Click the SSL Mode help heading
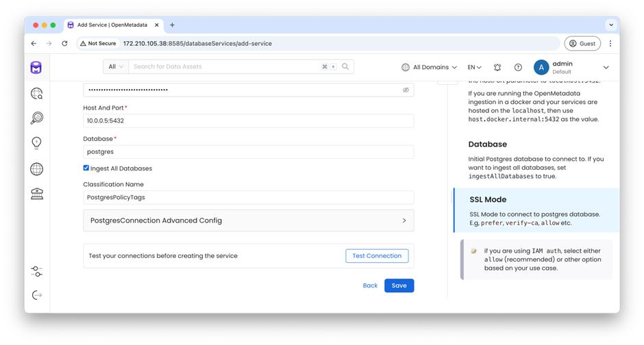644x345 pixels. pyautogui.click(x=488, y=200)
